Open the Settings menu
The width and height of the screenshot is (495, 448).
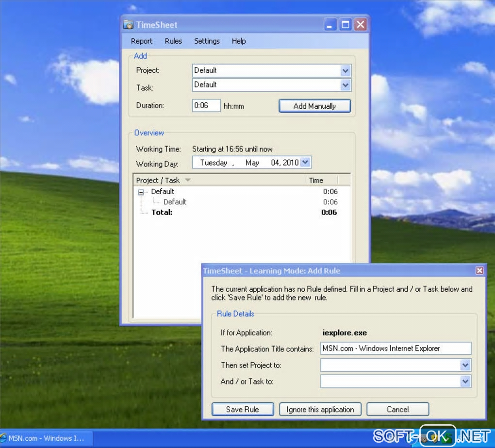(x=207, y=41)
